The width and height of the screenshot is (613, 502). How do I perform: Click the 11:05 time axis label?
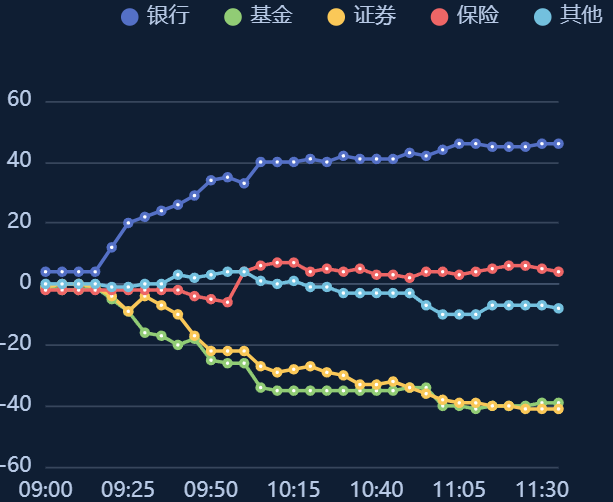(460, 489)
